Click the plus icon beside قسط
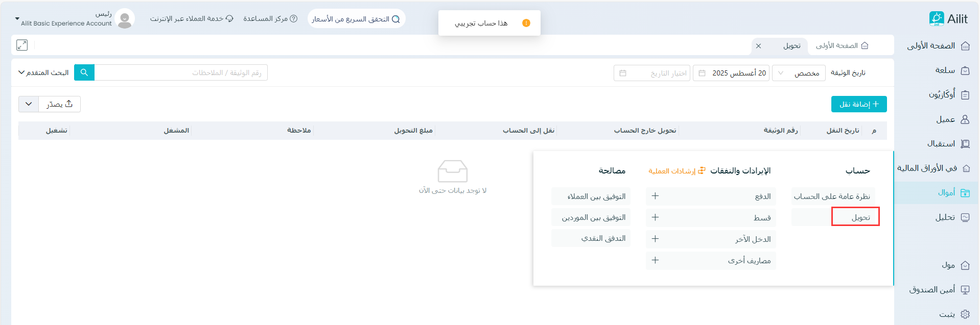 click(655, 217)
